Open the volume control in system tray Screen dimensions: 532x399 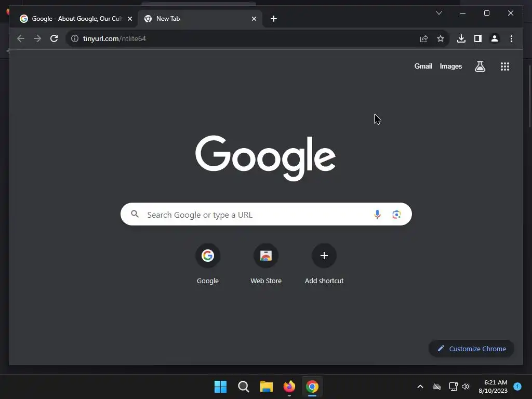[x=465, y=387]
